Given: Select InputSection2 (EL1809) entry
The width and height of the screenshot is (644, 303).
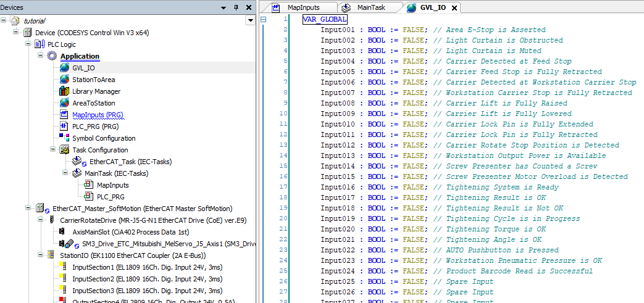Looking at the screenshot, I should pos(148,279).
